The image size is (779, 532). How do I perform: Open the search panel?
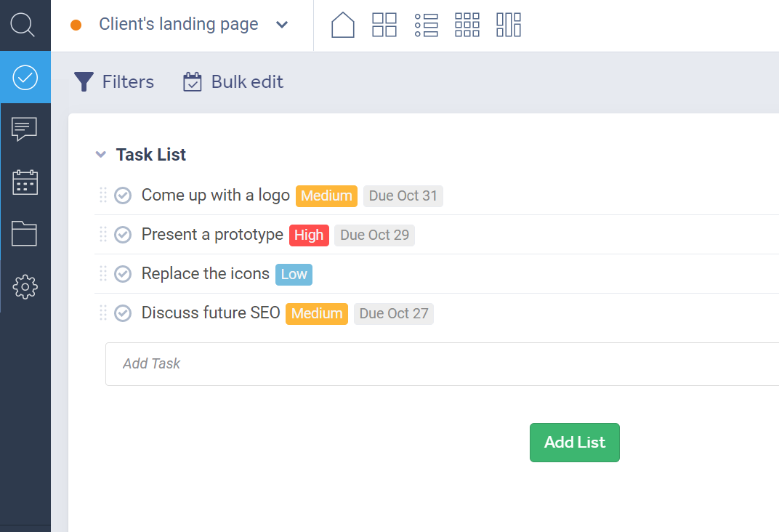(24, 24)
